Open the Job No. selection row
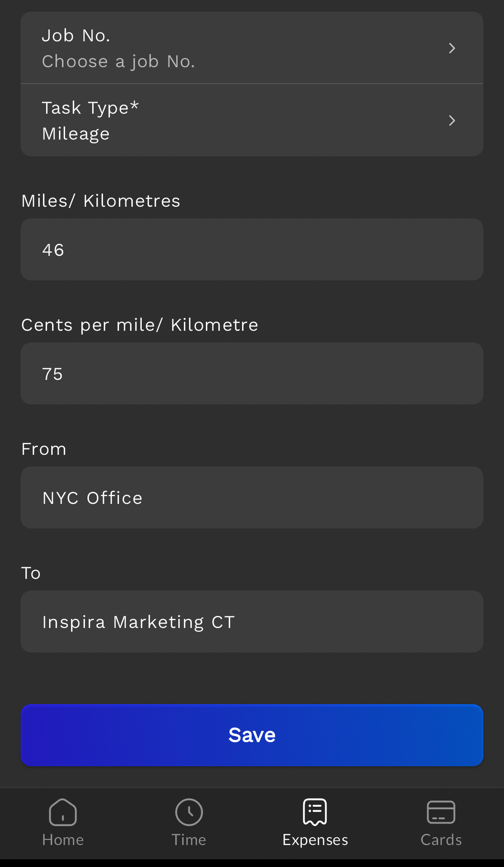The height and width of the screenshot is (867, 504). pyautogui.click(x=252, y=48)
